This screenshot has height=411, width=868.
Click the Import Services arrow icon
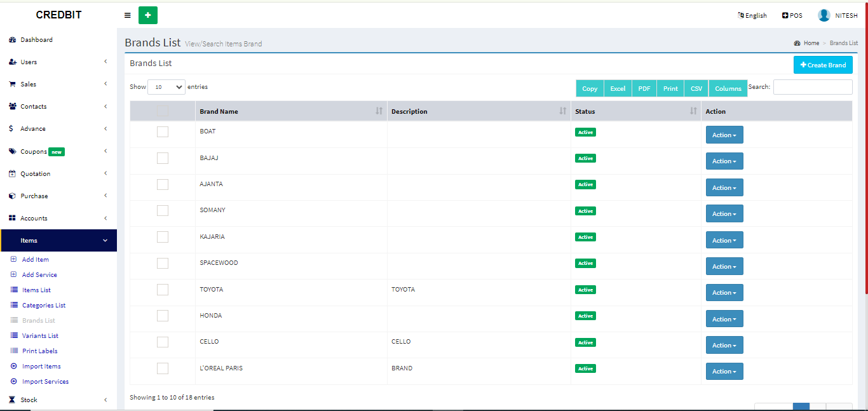click(14, 381)
